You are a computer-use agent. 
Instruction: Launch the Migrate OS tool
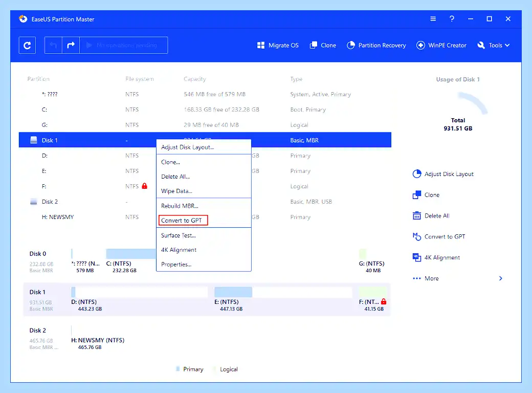278,45
